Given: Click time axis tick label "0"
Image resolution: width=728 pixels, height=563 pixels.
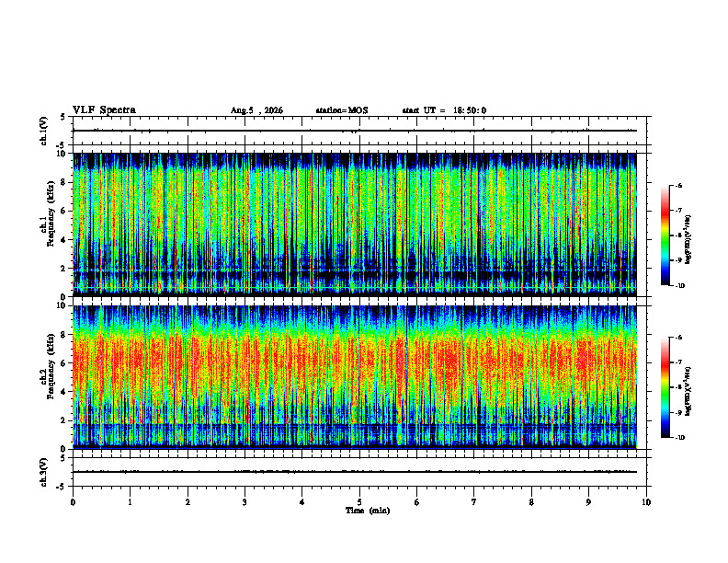Looking at the screenshot, I should coord(73,502).
